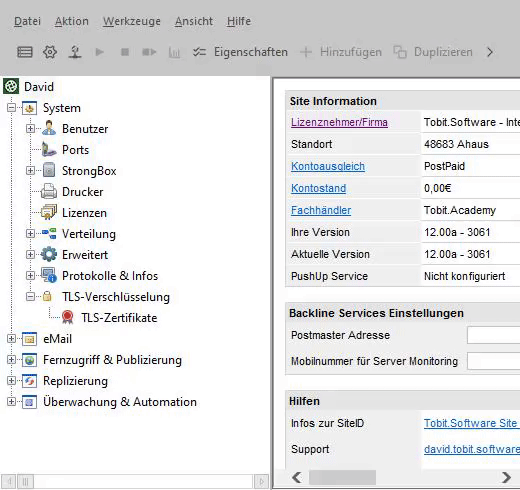The image size is (520, 490).
Task: Click the Mobilnummer für Server Monitoring field
Action: point(493,361)
